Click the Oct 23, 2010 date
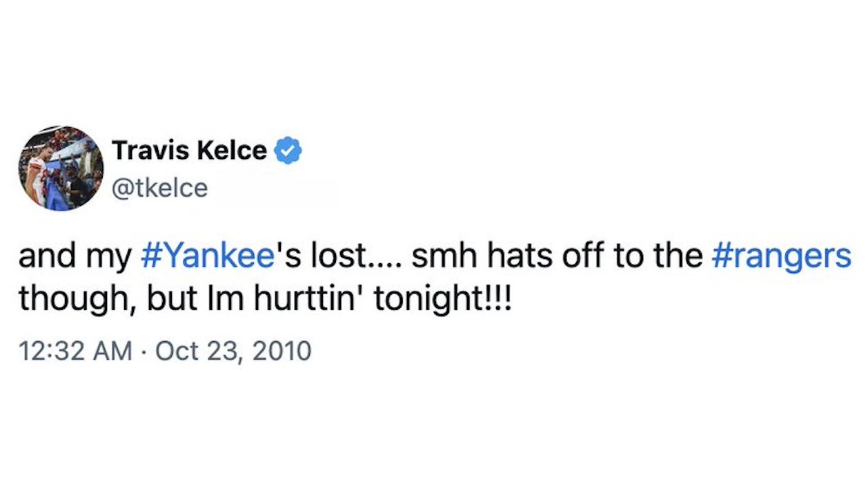This screenshot has width=868, height=489. 233,352
